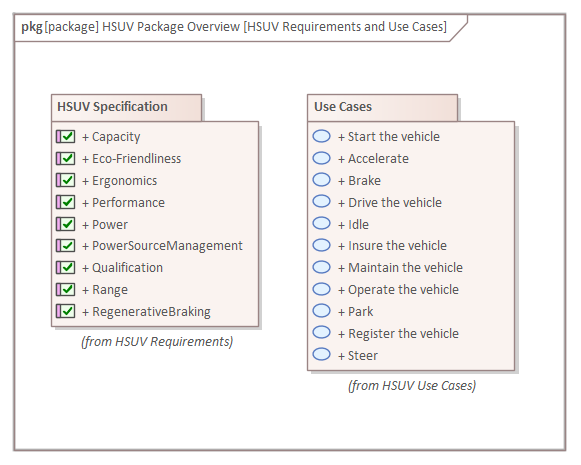This screenshot has height=465, width=581.
Task: Click the Park use case oval icon
Action: point(321,311)
